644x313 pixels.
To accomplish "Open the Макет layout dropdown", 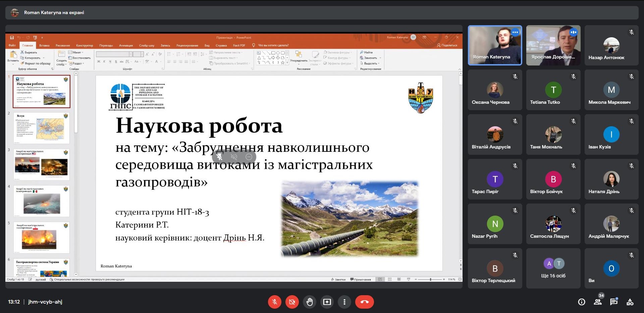I will click(x=78, y=52).
